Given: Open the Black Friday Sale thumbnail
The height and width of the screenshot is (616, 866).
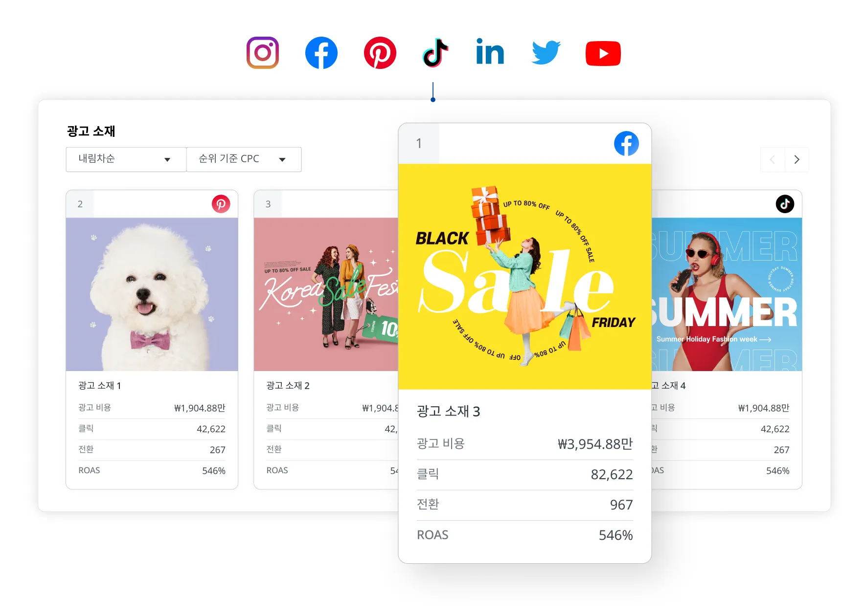Looking at the screenshot, I should click(525, 277).
